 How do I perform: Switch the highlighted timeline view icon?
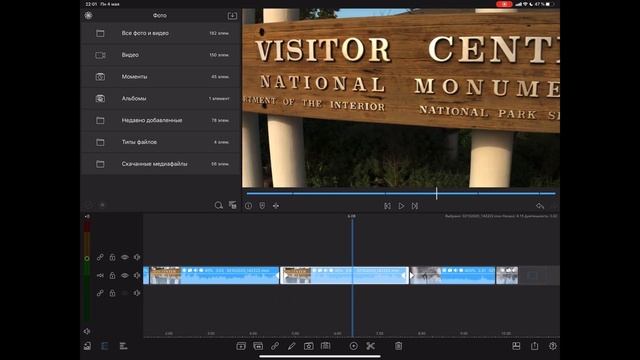tap(104, 346)
